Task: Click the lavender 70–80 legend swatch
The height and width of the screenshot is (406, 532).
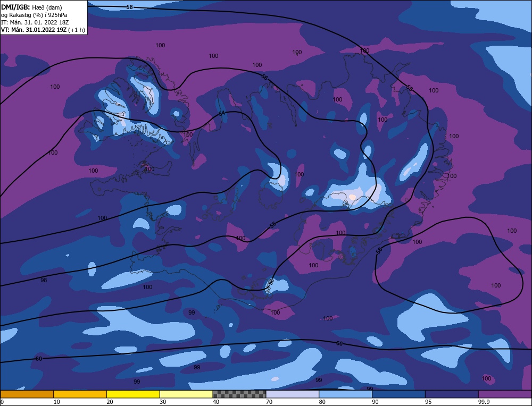Action: (x=293, y=394)
